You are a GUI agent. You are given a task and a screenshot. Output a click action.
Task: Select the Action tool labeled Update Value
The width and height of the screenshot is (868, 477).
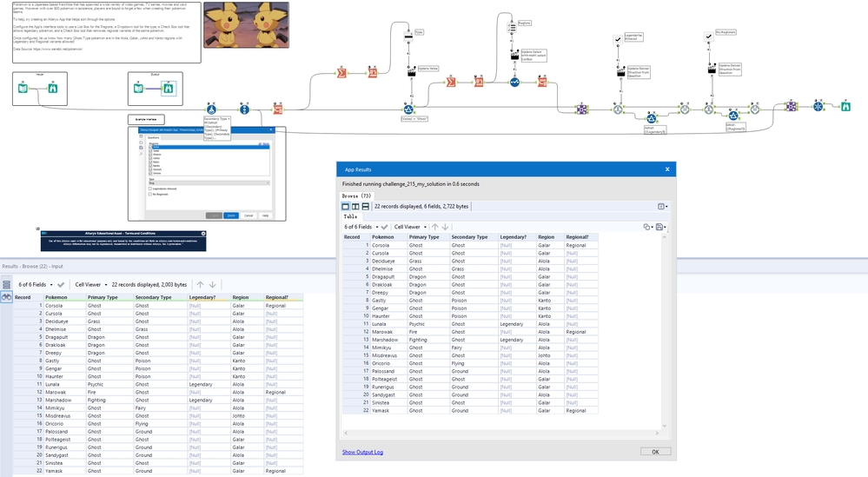pos(411,72)
